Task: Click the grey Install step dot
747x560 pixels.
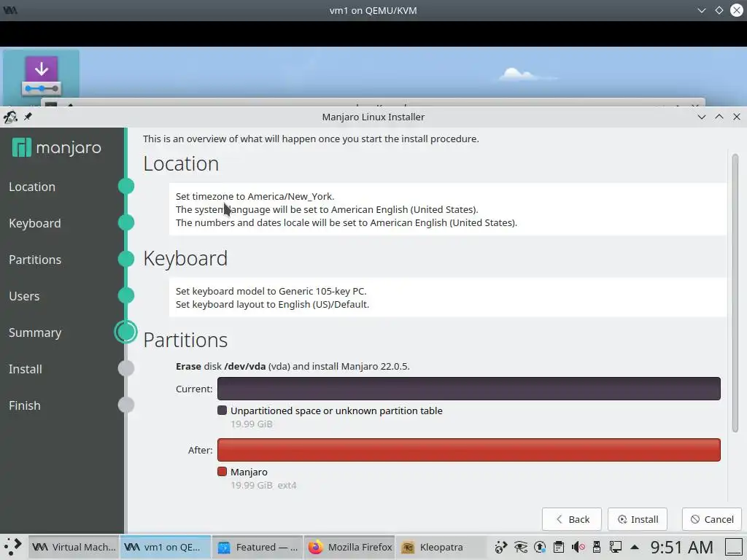Action: pos(125,368)
